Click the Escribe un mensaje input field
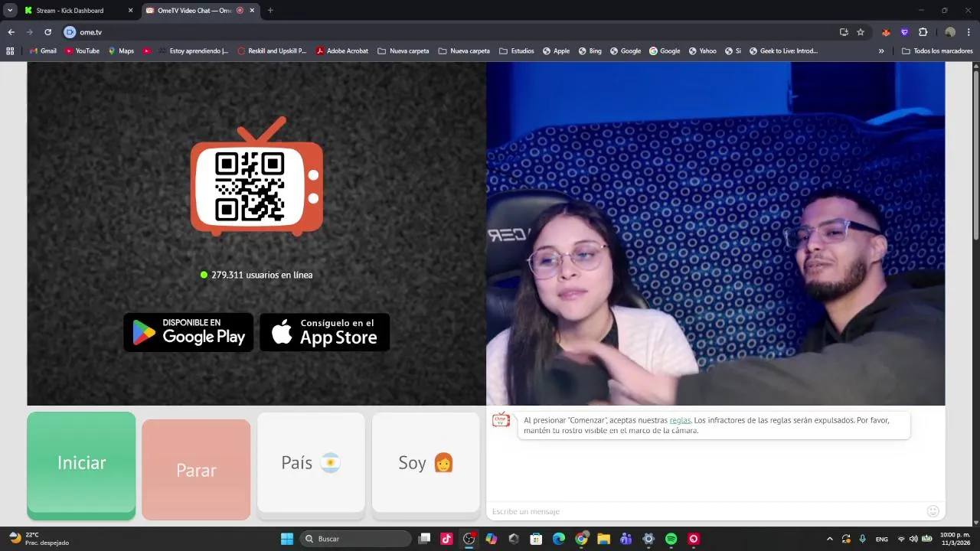This screenshot has height=551, width=980. [704, 511]
